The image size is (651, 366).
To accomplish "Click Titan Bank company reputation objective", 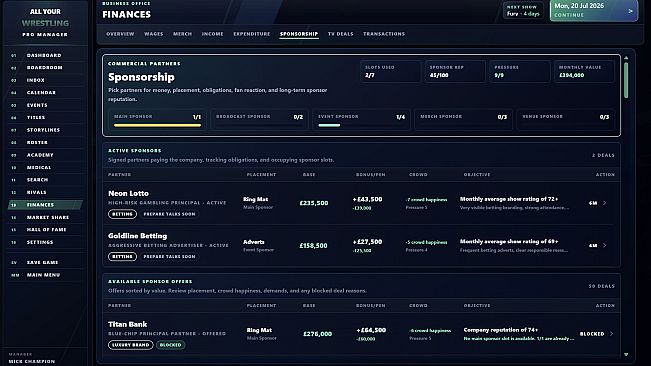I will 501,330.
